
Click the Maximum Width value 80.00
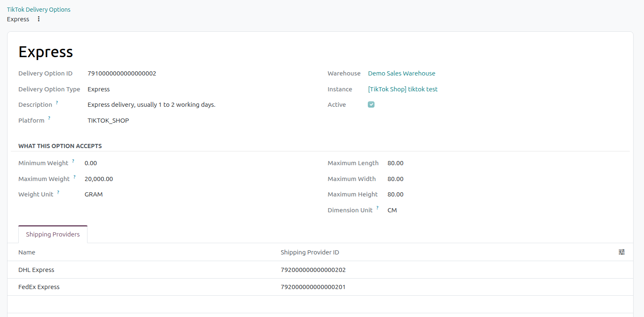click(395, 179)
